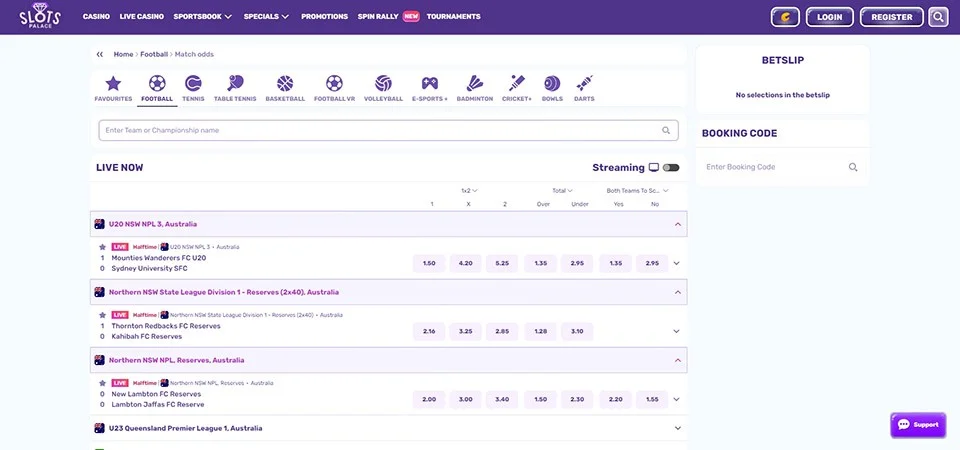Select the Bowls icon

pyautogui.click(x=552, y=83)
